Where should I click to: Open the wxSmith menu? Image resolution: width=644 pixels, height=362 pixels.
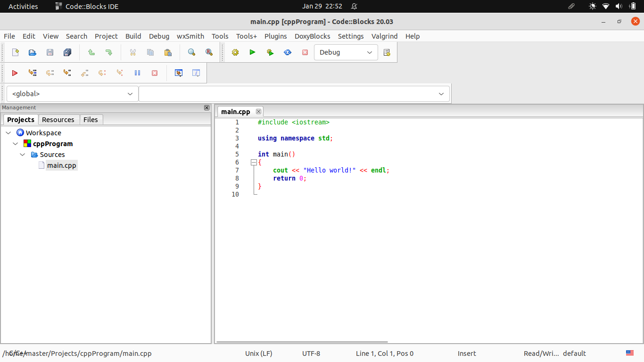(x=190, y=36)
